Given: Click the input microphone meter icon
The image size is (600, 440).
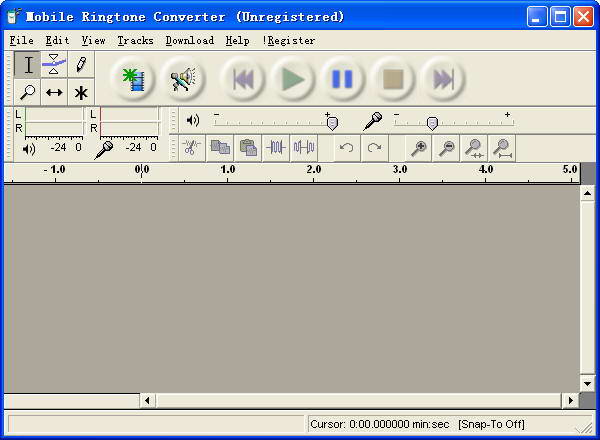Looking at the screenshot, I should (x=104, y=150).
